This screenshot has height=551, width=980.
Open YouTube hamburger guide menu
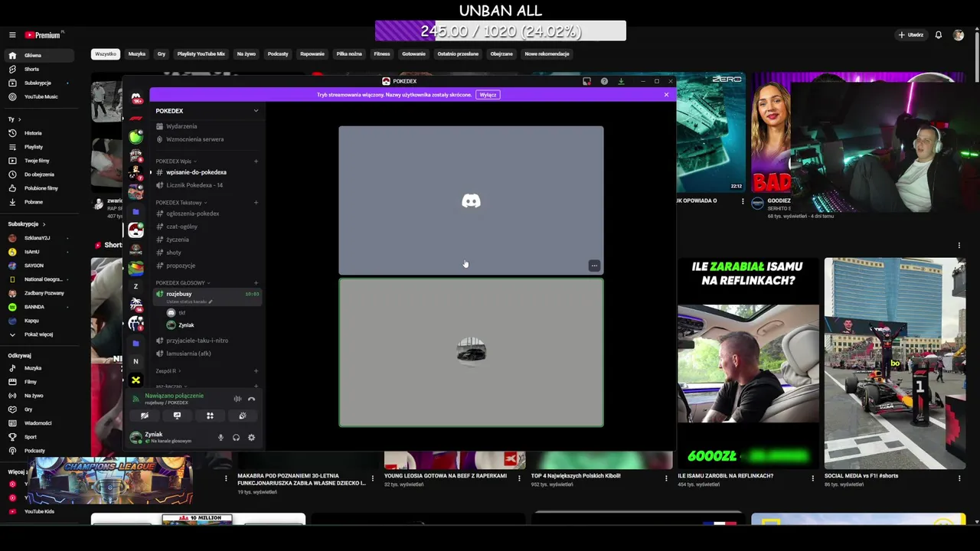(x=12, y=35)
